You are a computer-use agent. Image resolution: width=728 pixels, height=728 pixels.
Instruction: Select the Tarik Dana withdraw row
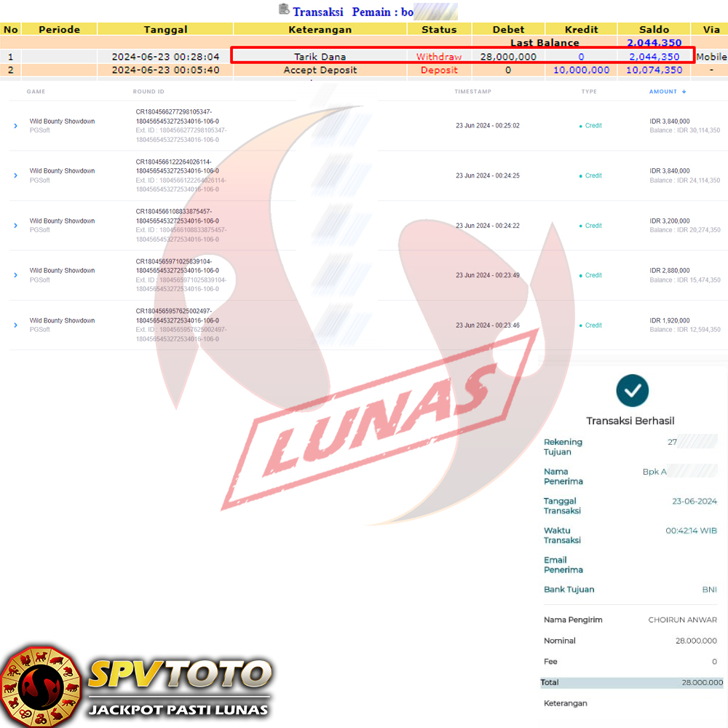point(320,57)
